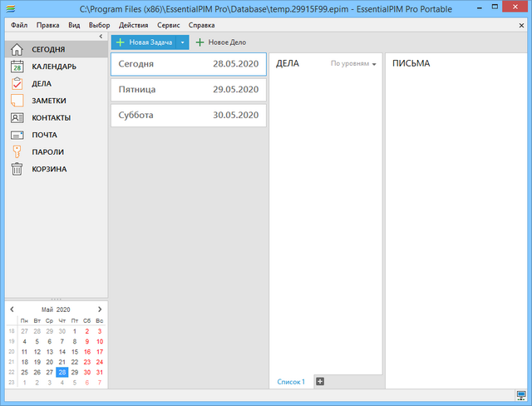The height and width of the screenshot is (406, 532).
Task: Click the Today (СЕГОДНЯ) home icon
Action: (x=17, y=50)
